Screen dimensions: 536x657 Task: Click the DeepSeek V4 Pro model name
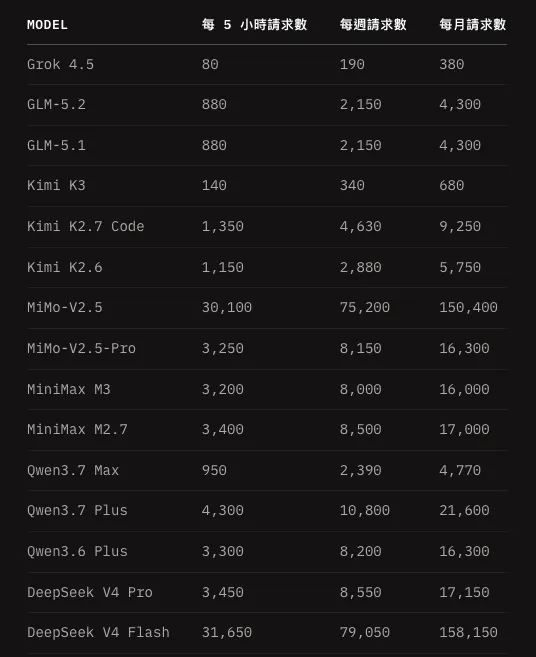click(90, 592)
